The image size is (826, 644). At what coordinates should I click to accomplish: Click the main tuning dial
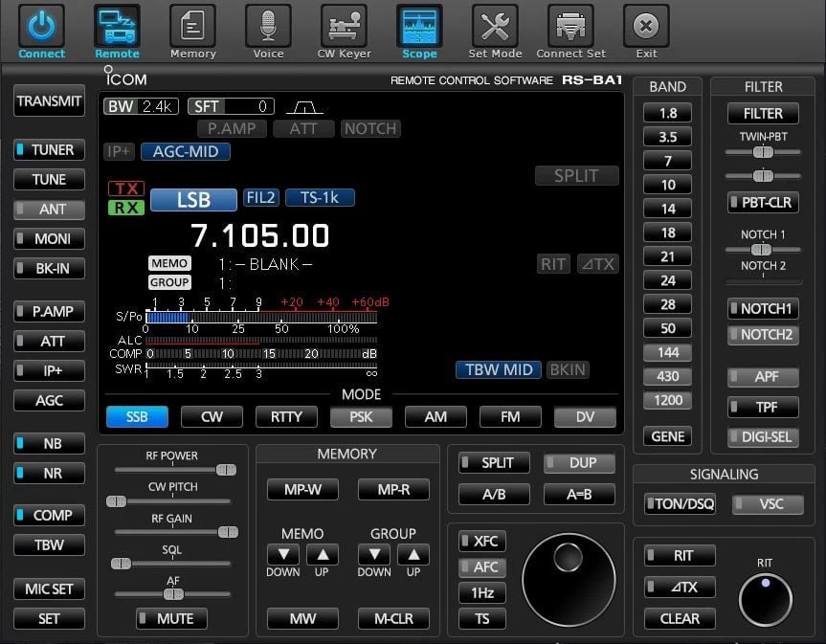pyautogui.click(x=569, y=580)
